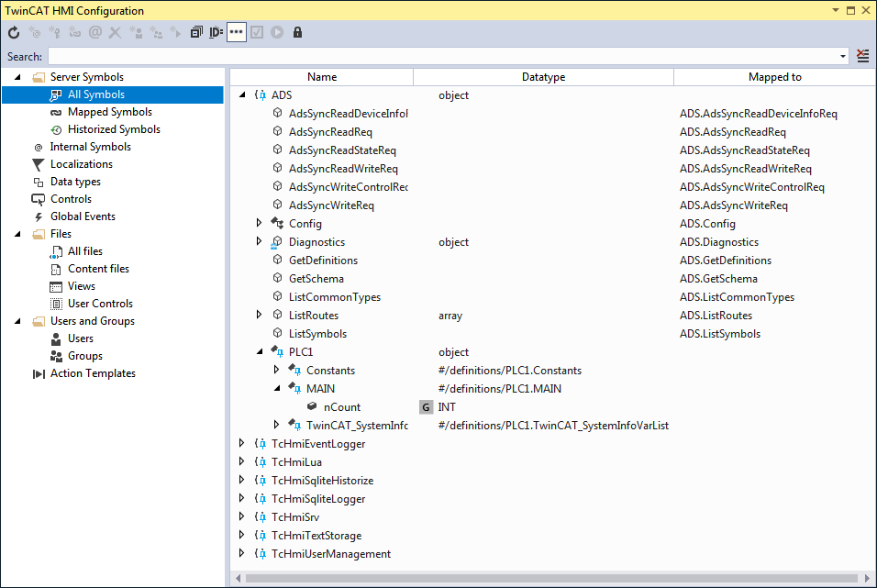The height and width of the screenshot is (588, 877).
Task: Open Historized Symbols in the tree
Action: coord(114,129)
